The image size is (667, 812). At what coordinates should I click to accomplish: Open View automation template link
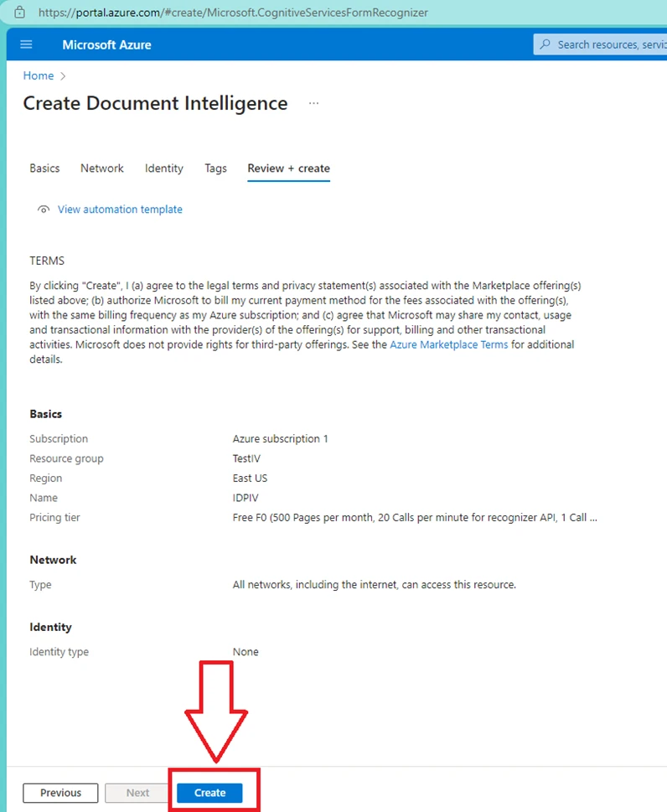pyautogui.click(x=120, y=209)
